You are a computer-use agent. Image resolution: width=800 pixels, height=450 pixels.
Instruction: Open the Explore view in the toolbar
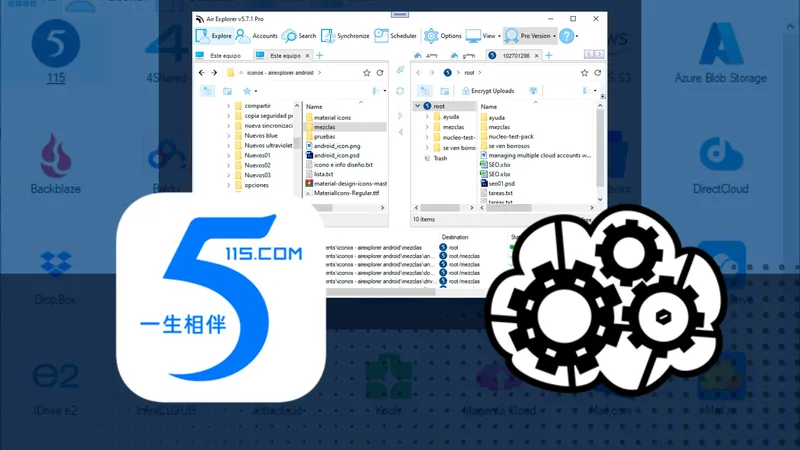214,36
